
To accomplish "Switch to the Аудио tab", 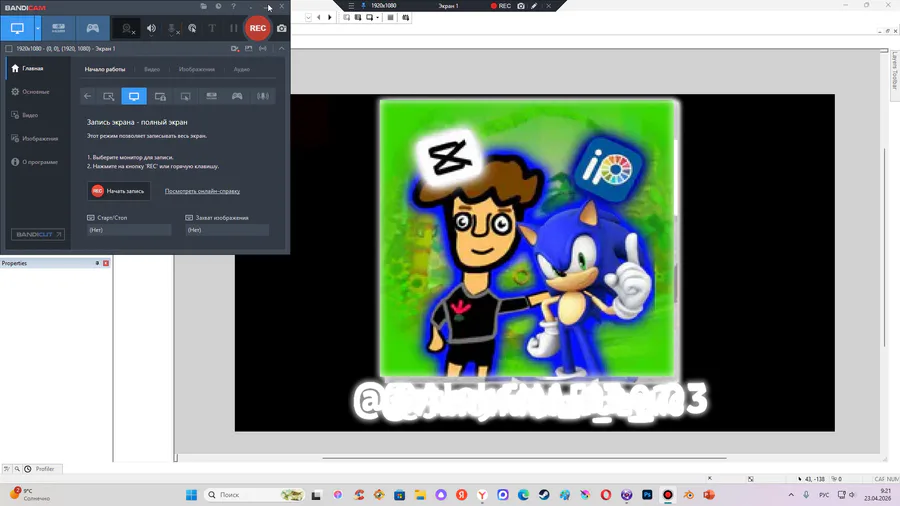I will click(242, 69).
